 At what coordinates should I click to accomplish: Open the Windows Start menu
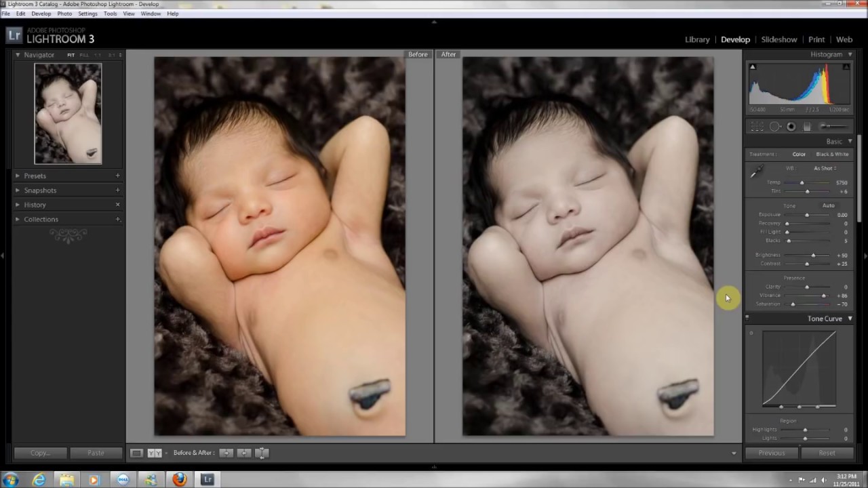(x=10, y=480)
